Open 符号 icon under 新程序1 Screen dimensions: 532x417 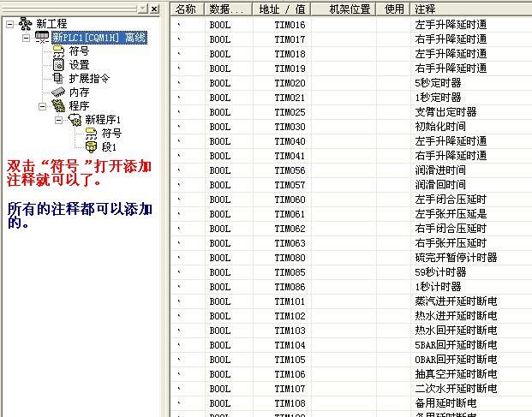(91, 134)
